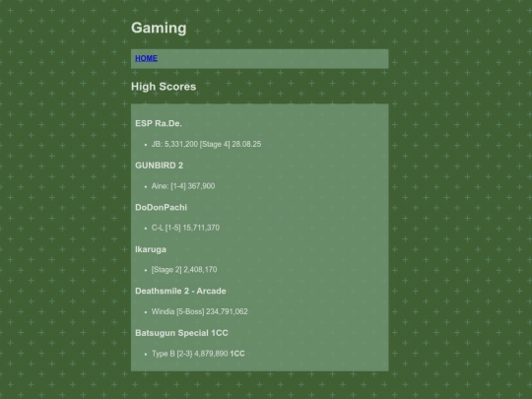The height and width of the screenshot is (399, 532).
Task: Click the DoDonPachi heading
Action: (161, 207)
